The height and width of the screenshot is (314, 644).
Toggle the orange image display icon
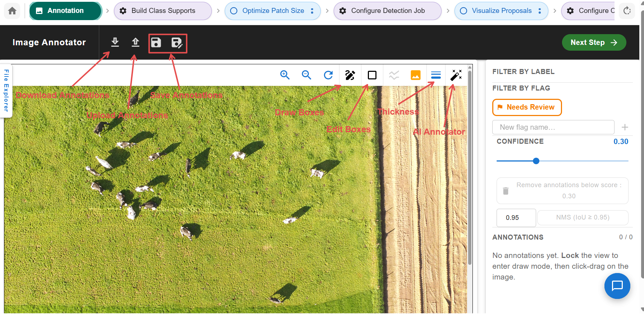point(416,75)
